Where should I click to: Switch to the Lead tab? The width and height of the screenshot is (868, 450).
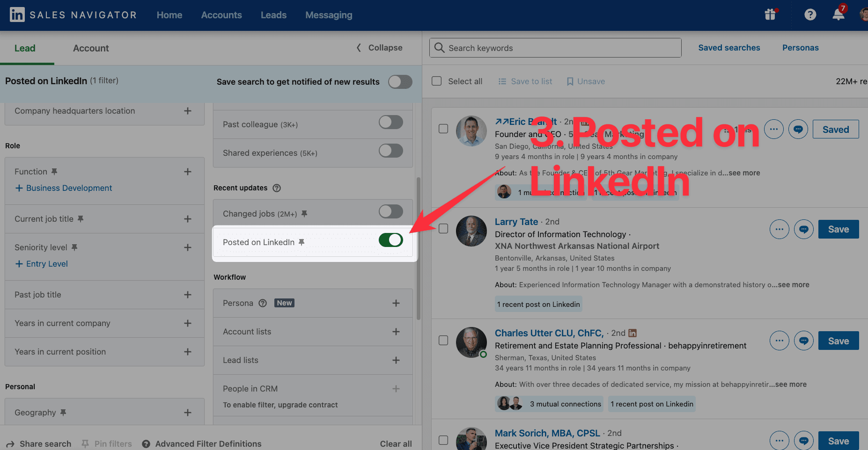pos(25,48)
